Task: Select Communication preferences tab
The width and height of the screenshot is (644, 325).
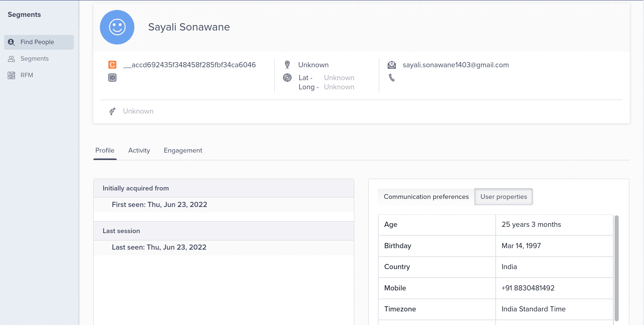Action: click(426, 197)
